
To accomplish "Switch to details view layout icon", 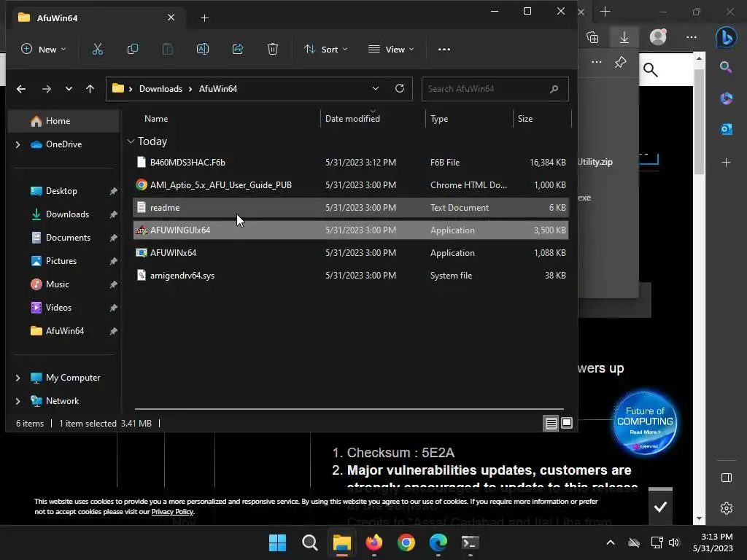I will [x=551, y=423].
